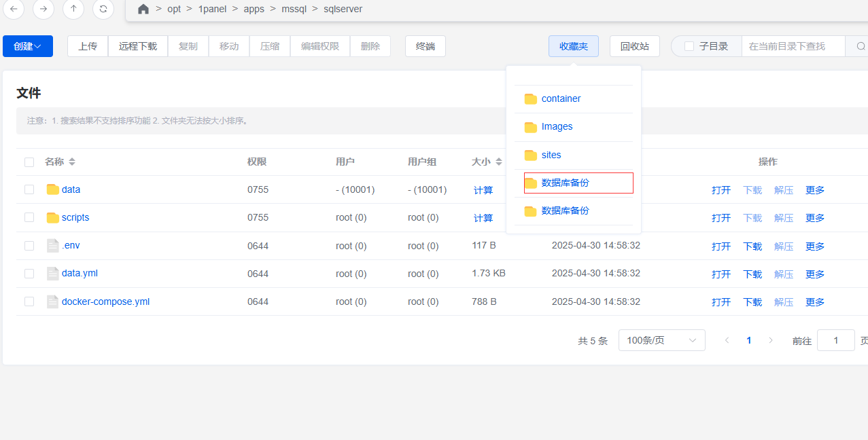Image resolution: width=868 pixels, height=440 pixels.
Task: Open 更多 menu for data.yml
Action: coord(815,274)
